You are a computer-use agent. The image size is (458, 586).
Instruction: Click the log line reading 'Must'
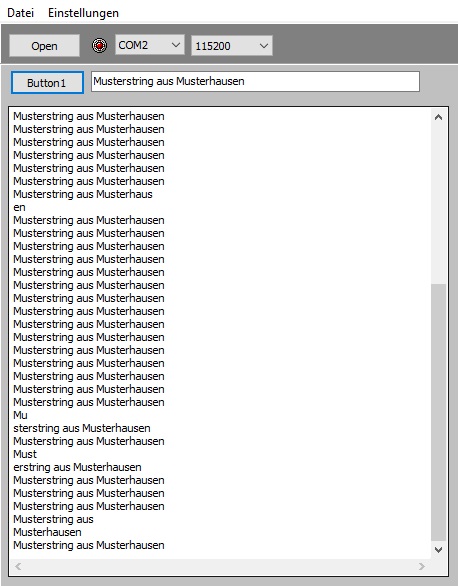pyautogui.click(x=25, y=454)
